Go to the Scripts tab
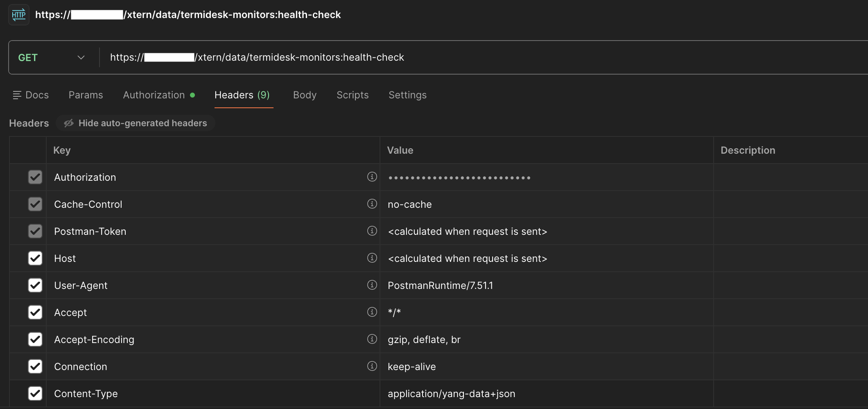This screenshot has width=868, height=409. [x=352, y=95]
